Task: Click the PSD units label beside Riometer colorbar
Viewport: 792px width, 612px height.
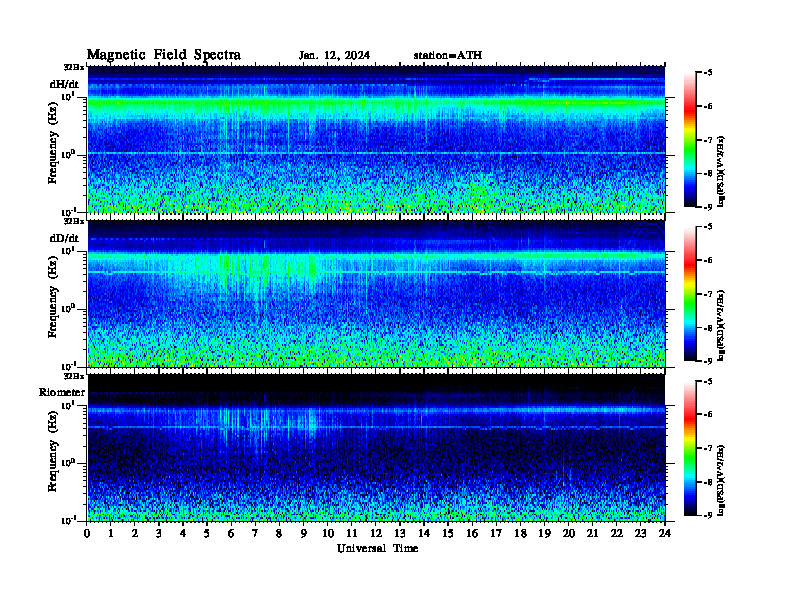Action: (721, 480)
